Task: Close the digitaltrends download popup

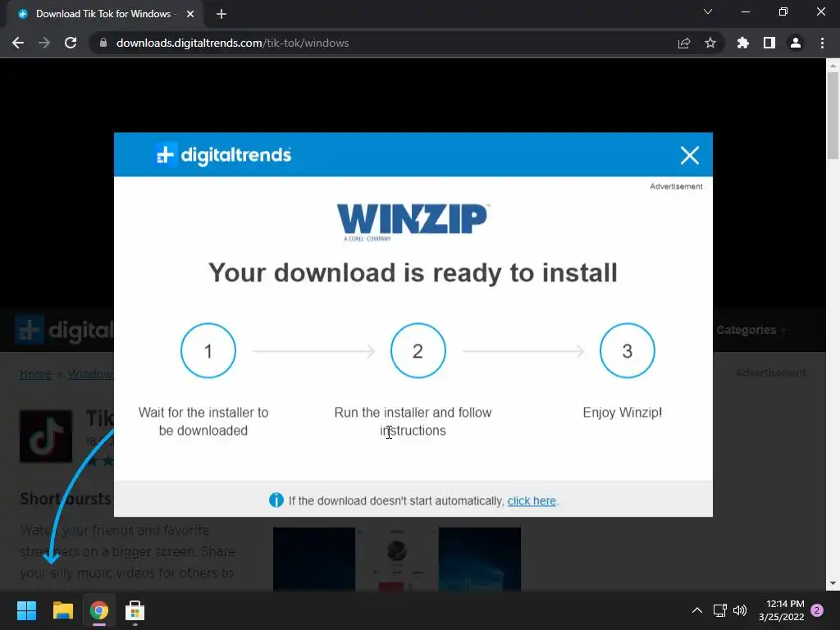Action: pyautogui.click(x=689, y=155)
